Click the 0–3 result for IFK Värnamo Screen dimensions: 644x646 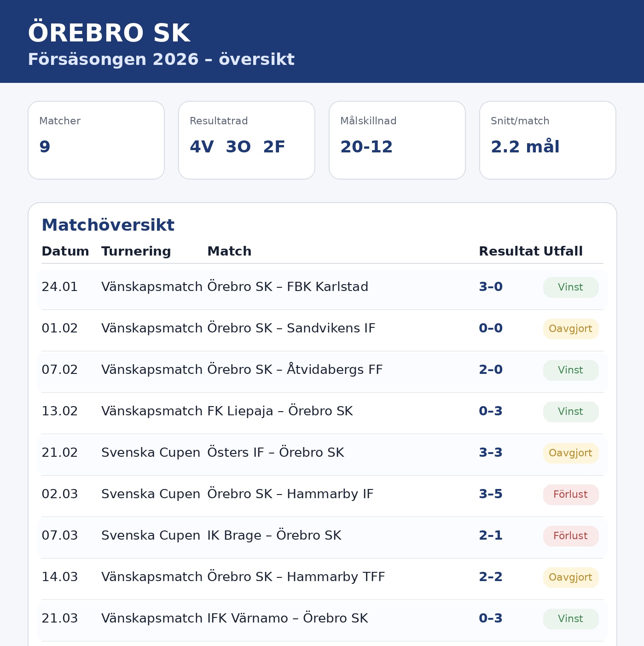pos(491,618)
